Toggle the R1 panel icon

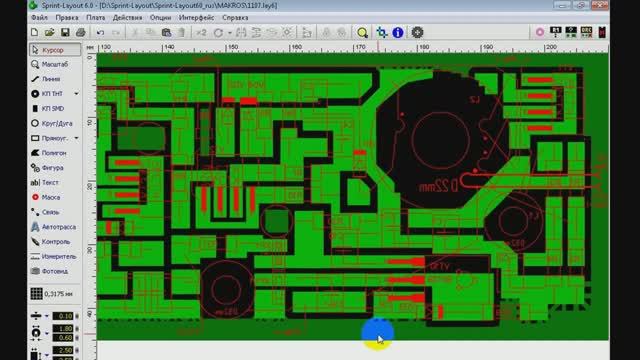[x=556, y=32]
